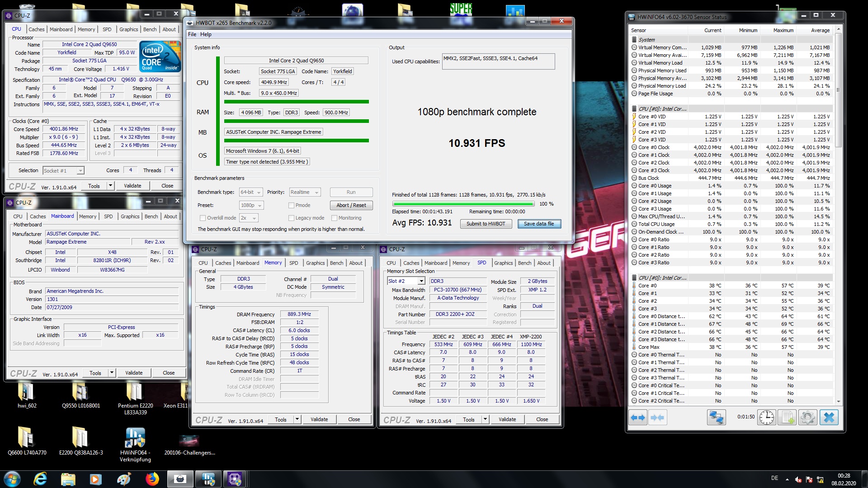The width and height of the screenshot is (868, 488).
Task: Open HWiNFO sensor settings gear icon
Action: pos(807,418)
